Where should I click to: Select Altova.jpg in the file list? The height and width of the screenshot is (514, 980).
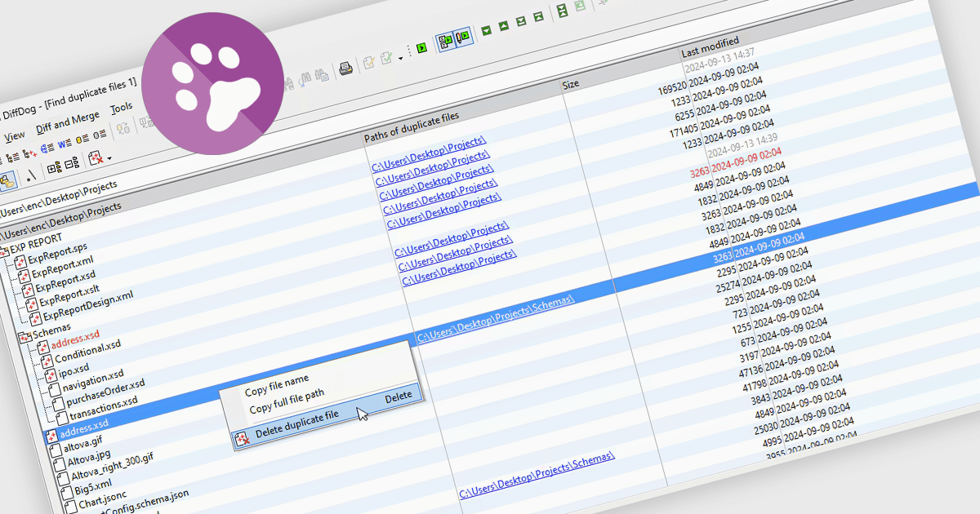click(89, 459)
